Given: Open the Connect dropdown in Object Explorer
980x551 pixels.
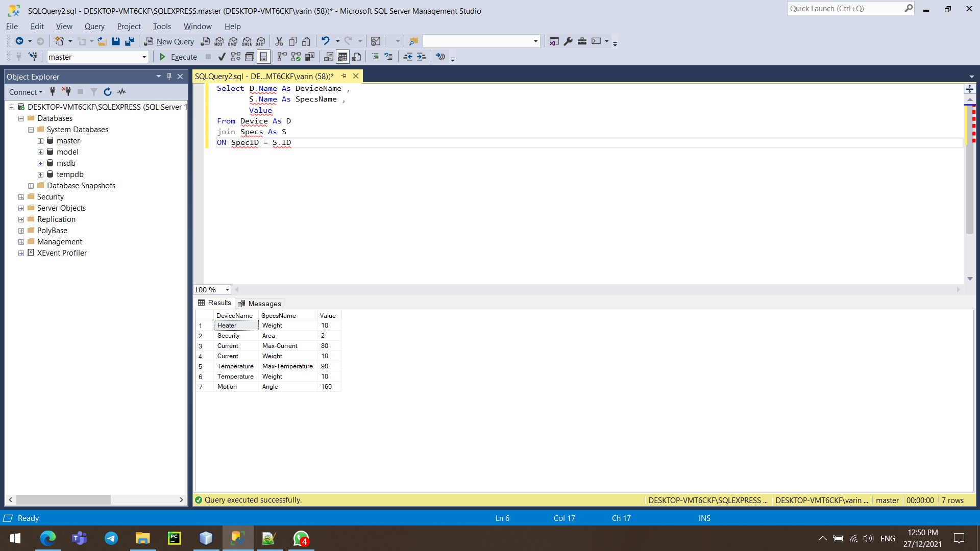Looking at the screenshot, I should point(26,92).
